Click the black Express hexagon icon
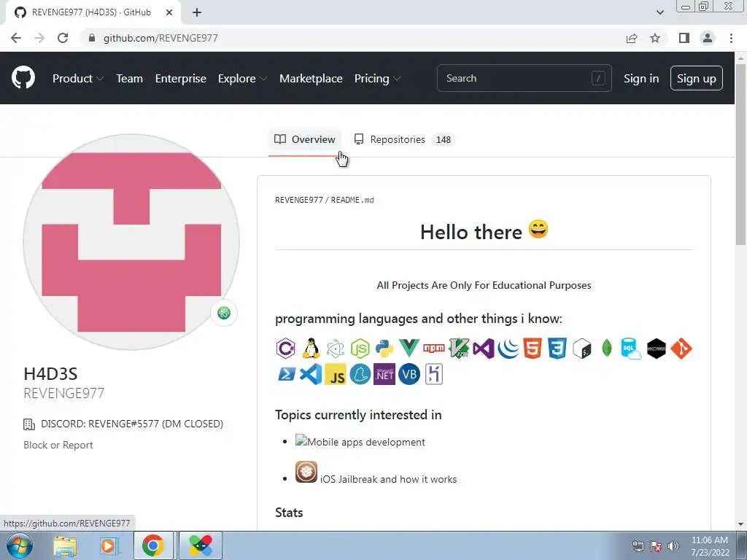This screenshot has width=747, height=560. tap(657, 348)
